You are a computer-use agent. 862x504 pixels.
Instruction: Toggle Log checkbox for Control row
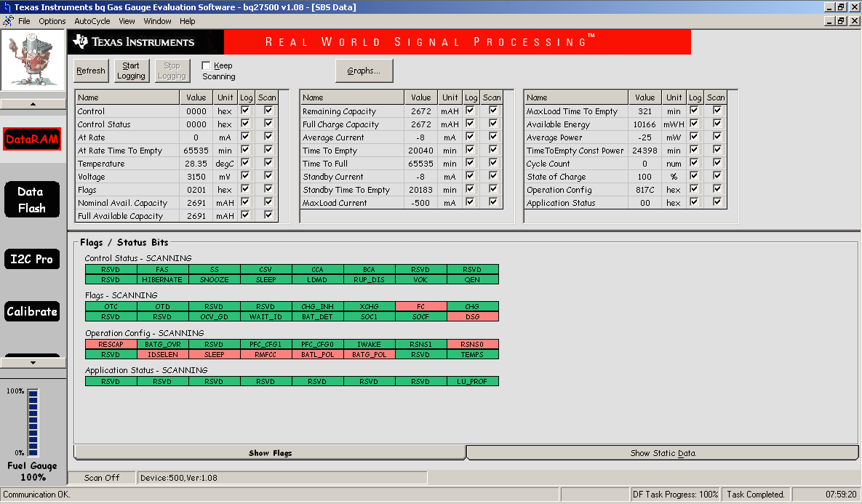(245, 111)
